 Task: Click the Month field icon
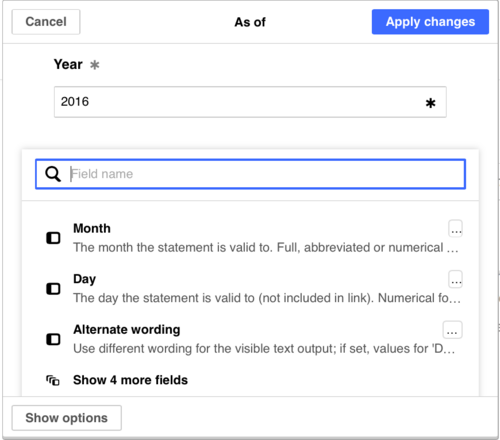[x=53, y=238]
